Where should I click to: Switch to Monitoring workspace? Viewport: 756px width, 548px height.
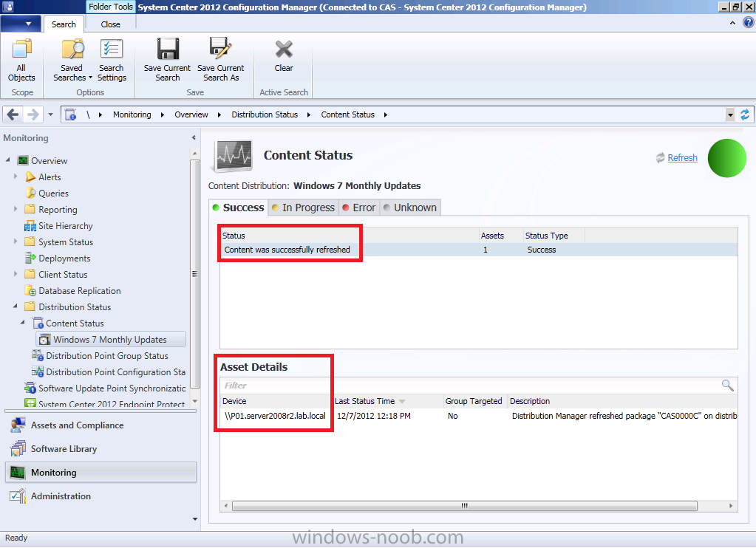click(101, 473)
